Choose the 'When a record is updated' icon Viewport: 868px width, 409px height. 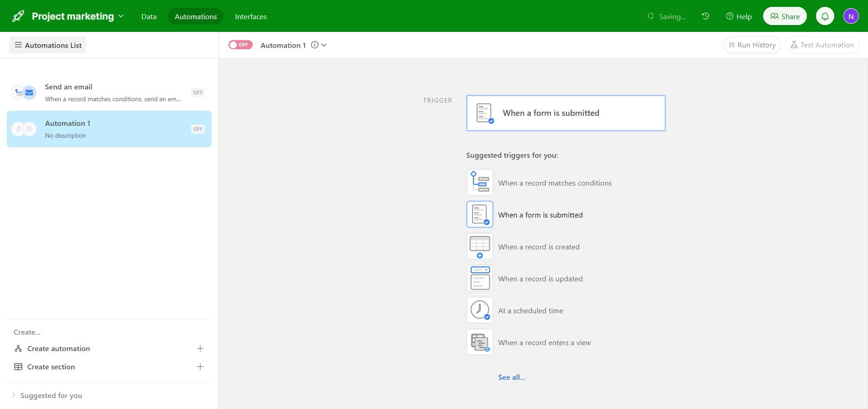coord(479,278)
